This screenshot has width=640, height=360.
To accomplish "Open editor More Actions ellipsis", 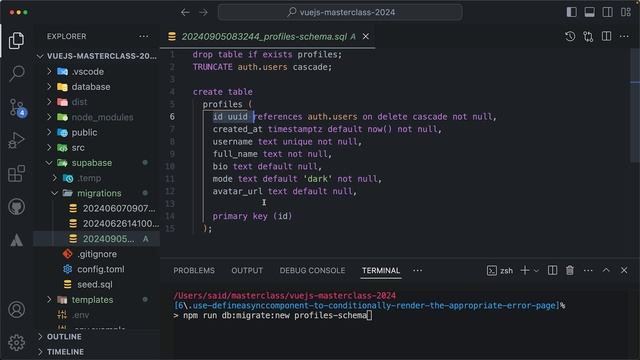I will (624, 36).
